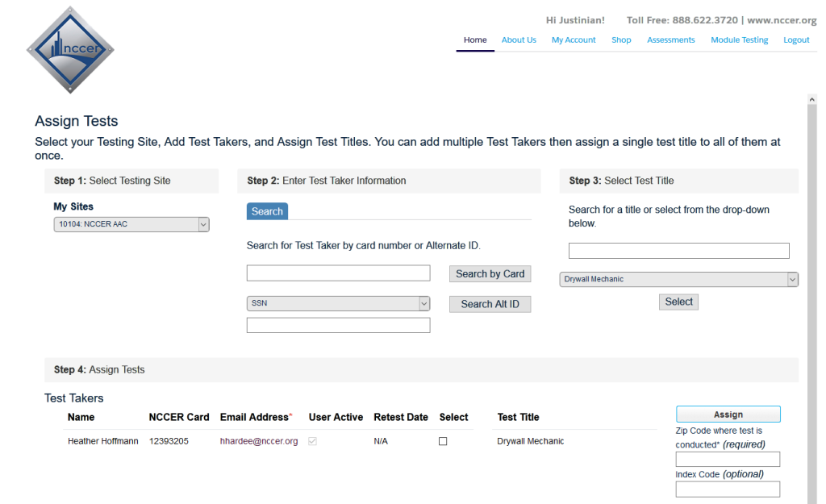Click the Search by Card button
Screen dimensions: 826x504
pyautogui.click(x=490, y=274)
